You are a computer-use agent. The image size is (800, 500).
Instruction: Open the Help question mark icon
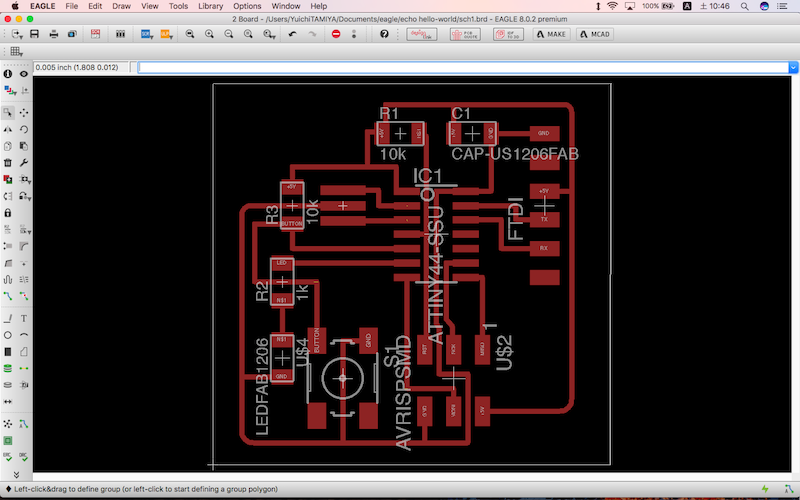[384, 34]
